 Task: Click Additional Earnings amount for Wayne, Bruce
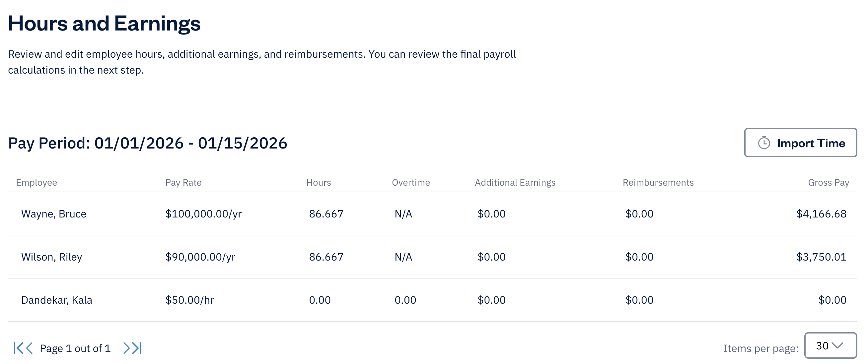(490, 213)
